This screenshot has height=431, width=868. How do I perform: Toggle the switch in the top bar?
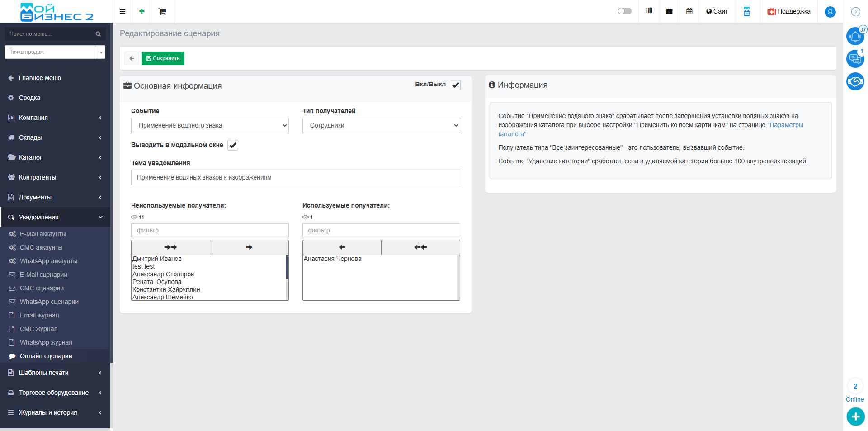coord(624,11)
